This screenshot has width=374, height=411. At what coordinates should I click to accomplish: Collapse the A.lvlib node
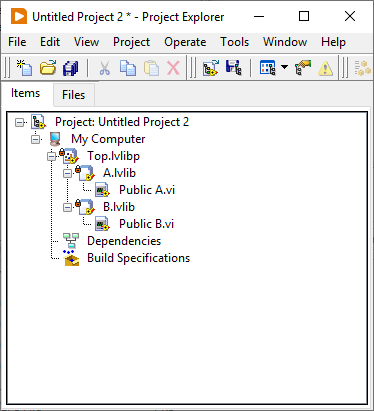pos(67,173)
